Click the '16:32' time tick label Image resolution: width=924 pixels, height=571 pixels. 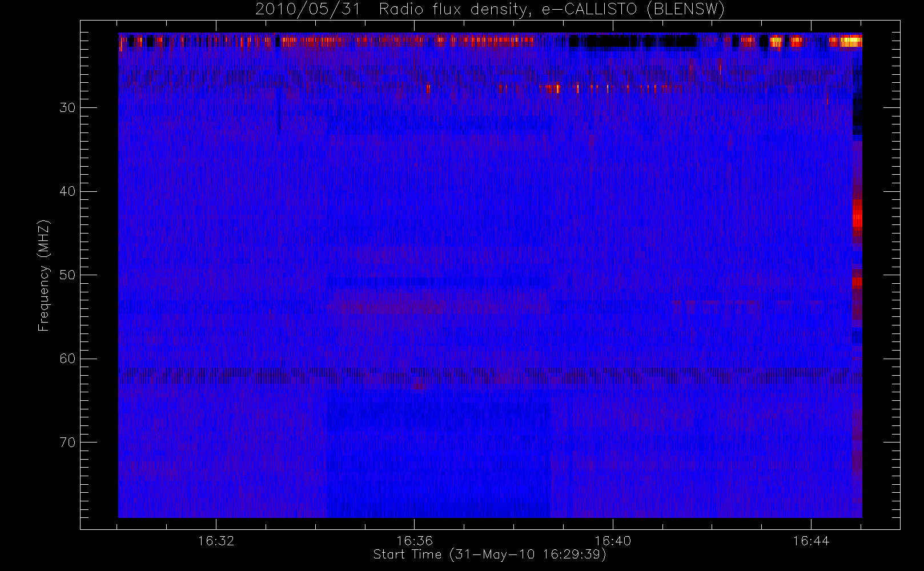click(216, 541)
